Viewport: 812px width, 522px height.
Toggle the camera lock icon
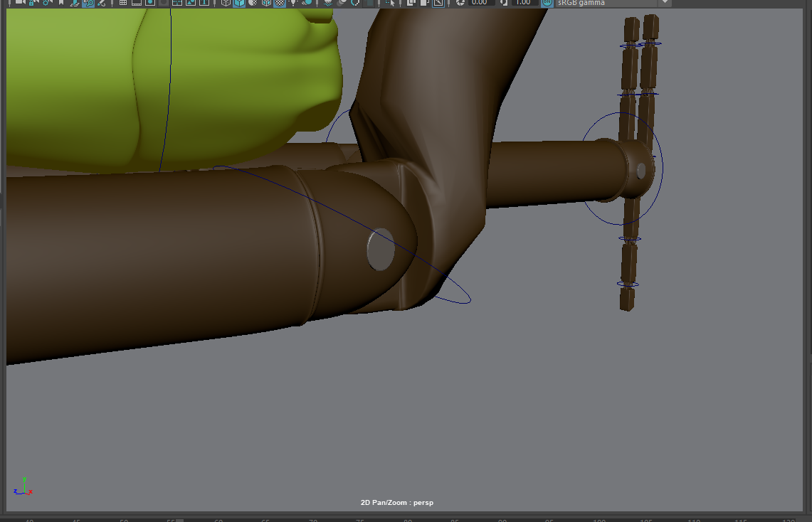pyautogui.click(x=34, y=3)
